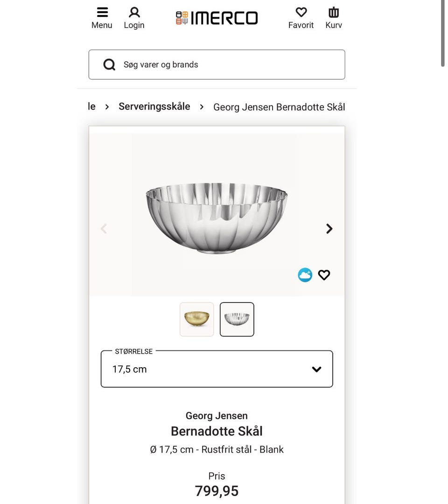
Task: Show the next product image with the right arrow
Action: coord(329,228)
